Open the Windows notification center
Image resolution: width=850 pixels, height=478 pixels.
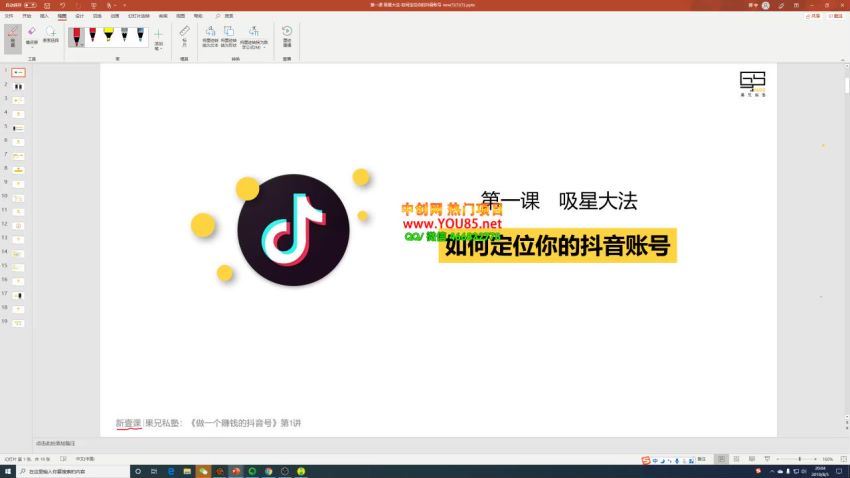[x=839, y=471]
